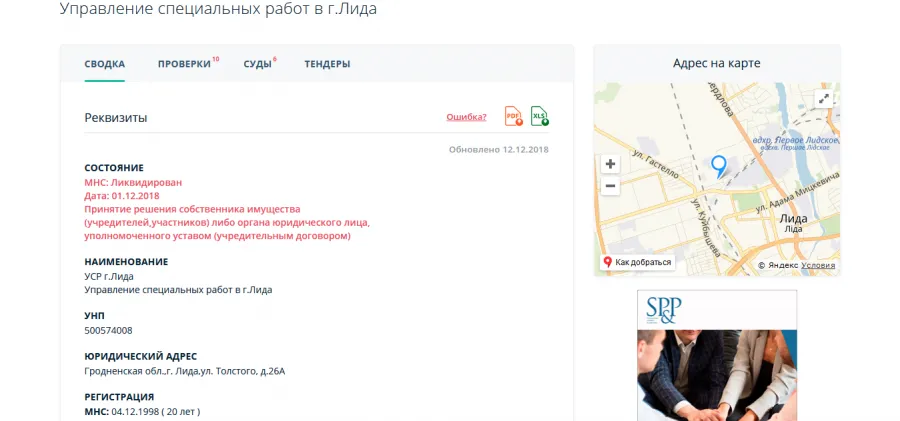Click ул. Гастелло street label on map

pyautogui.click(x=655, y=164)
